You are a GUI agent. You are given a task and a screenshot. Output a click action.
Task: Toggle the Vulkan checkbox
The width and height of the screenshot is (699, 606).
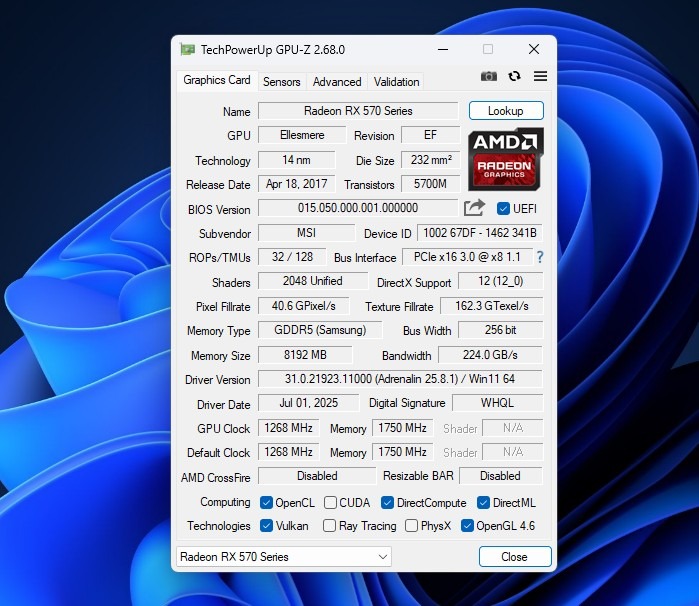click(266, 525)
